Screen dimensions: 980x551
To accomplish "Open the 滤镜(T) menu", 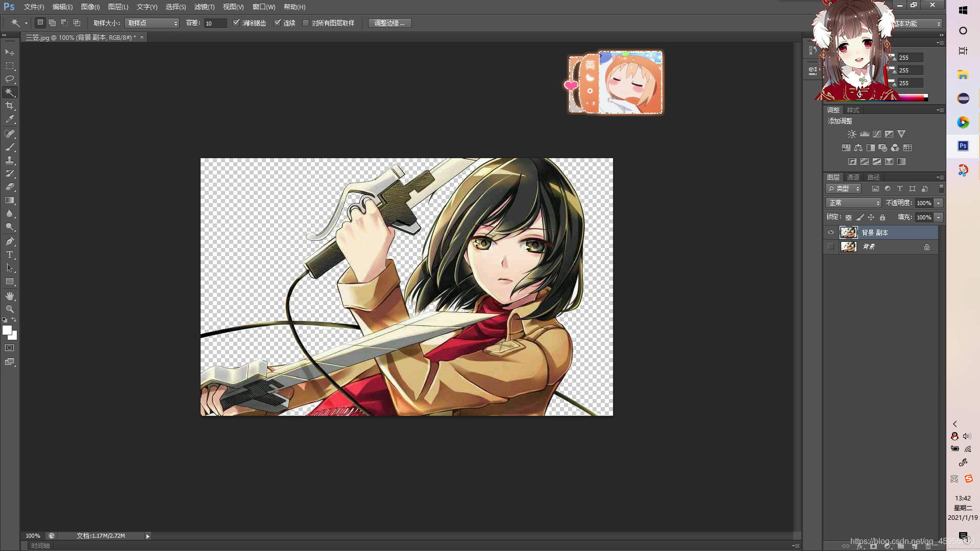I will tap(204, 7).
